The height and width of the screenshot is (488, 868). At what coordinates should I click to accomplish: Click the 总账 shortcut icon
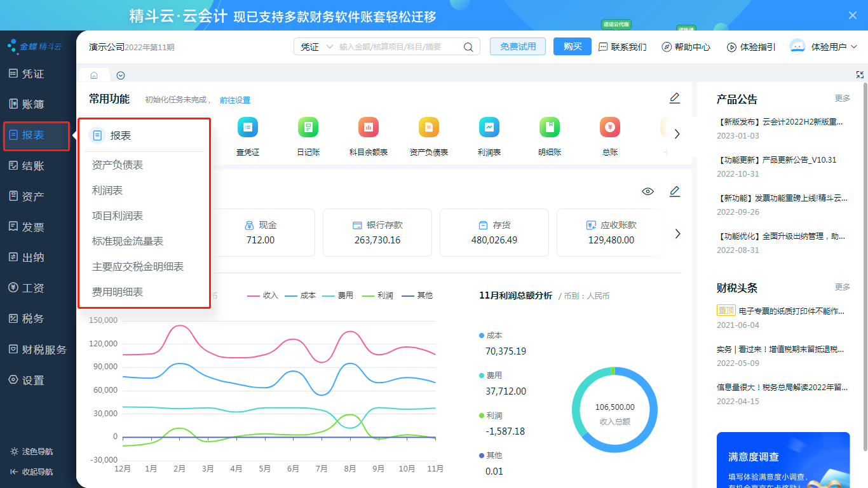tap(610, 128)
